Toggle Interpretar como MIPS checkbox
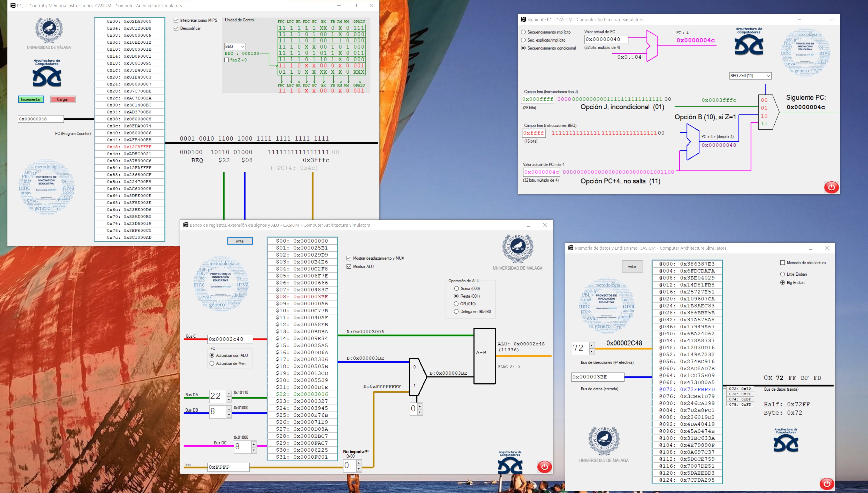Viewport: 868px width, 493px height. click(176, 20)
